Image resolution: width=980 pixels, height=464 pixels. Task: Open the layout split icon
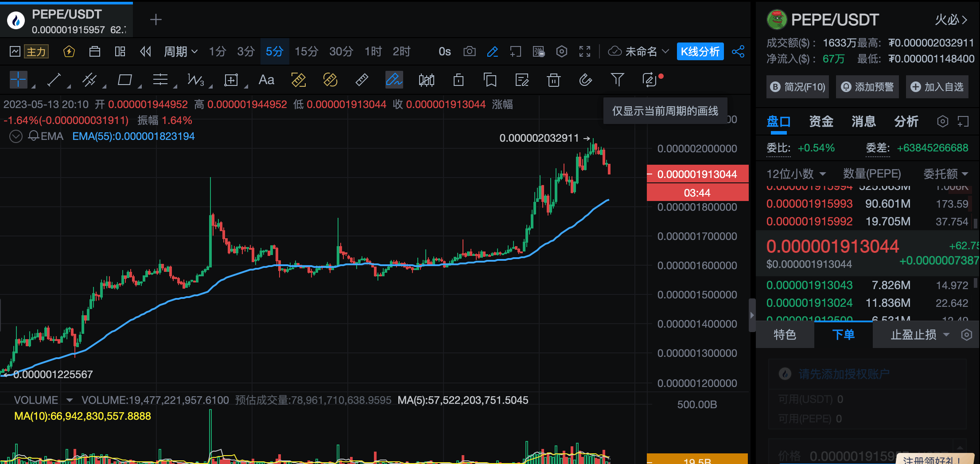pos(120,52)
